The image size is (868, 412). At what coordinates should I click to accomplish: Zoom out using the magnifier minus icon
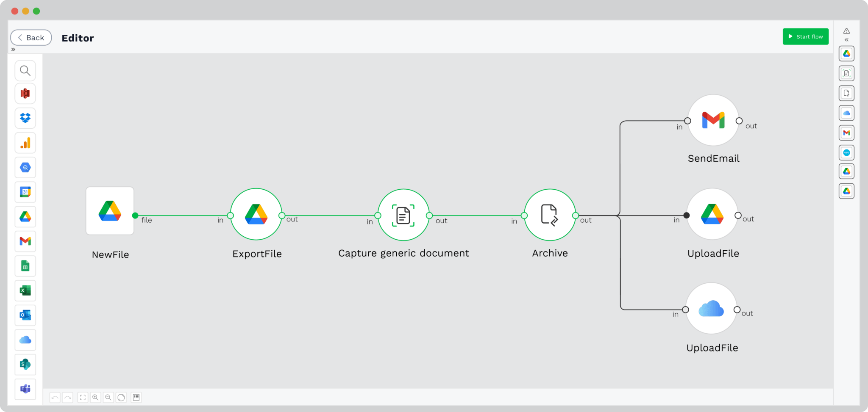coord(108,397)
